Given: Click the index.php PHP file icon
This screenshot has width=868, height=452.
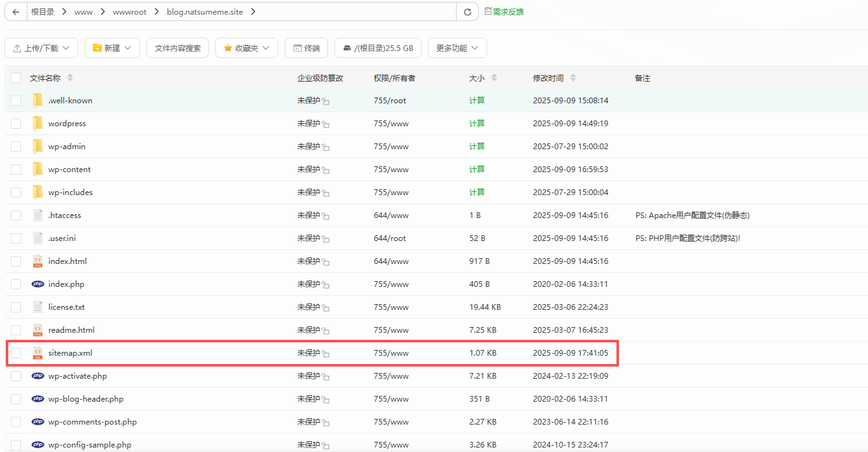Looking at the screenshot, I should [x=38, y=284].
